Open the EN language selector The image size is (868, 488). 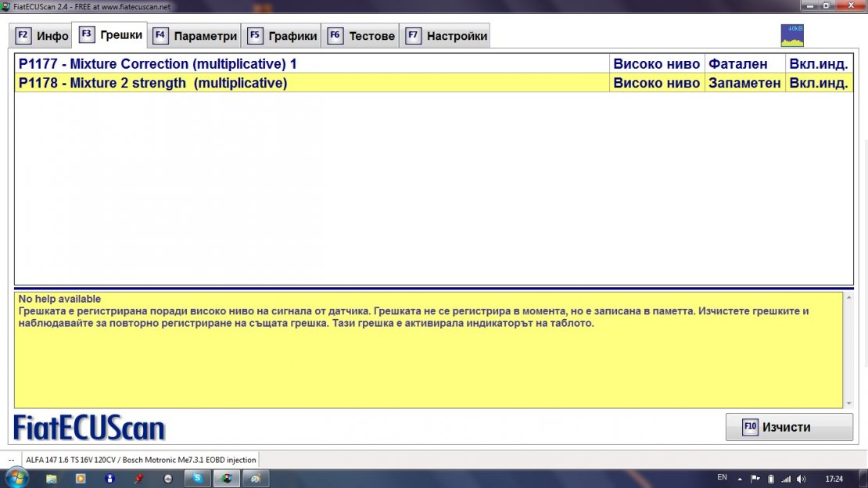[722, 478]
